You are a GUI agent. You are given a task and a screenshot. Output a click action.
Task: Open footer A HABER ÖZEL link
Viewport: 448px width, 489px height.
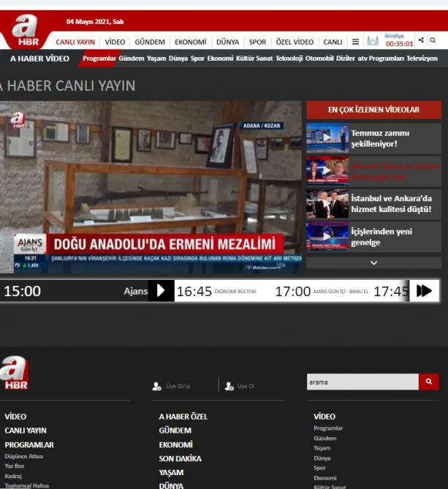pyautogui.click(x=183, y=417)
